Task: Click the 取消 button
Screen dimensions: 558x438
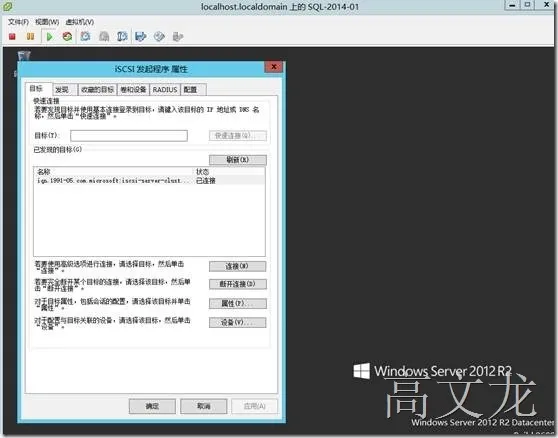Action: click(x=204, y=406)
